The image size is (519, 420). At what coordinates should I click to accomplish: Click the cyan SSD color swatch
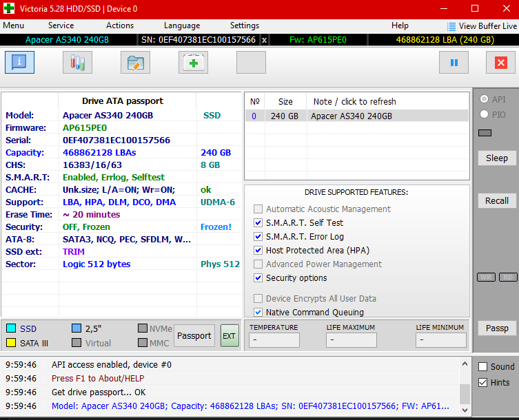(11, 328)
